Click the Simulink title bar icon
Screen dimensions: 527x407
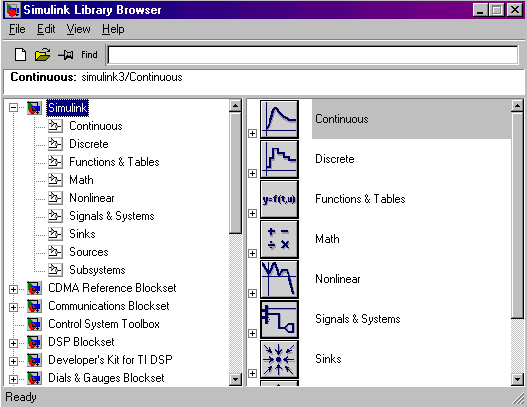tap(13, 10)
